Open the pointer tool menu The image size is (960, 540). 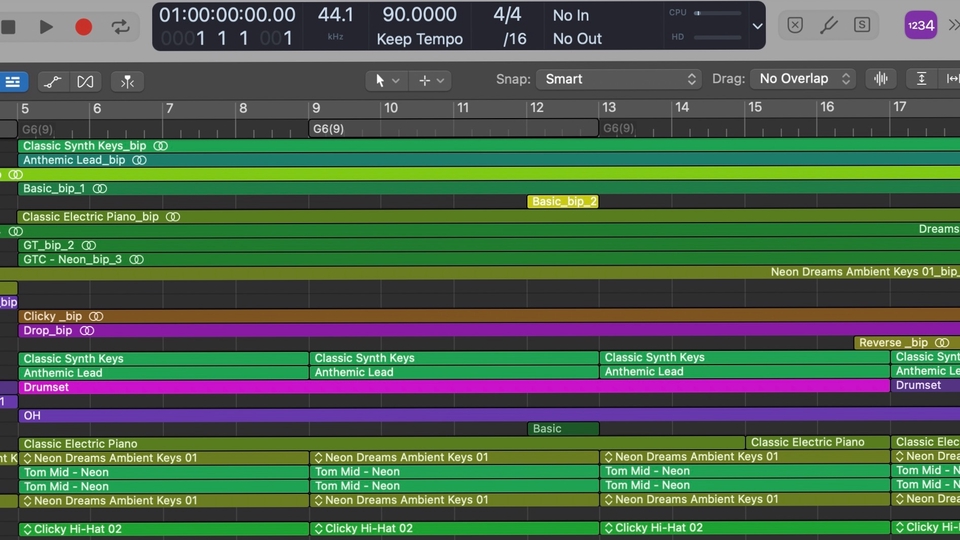tap(386, 80)
